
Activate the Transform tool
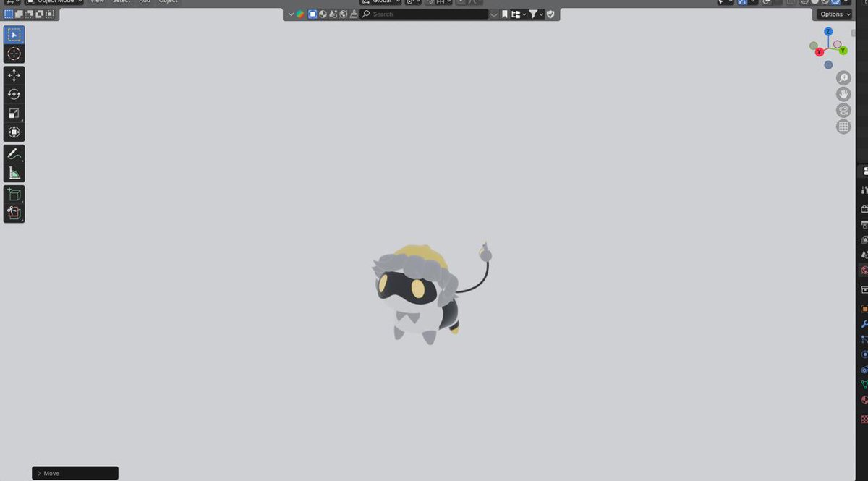14,132
